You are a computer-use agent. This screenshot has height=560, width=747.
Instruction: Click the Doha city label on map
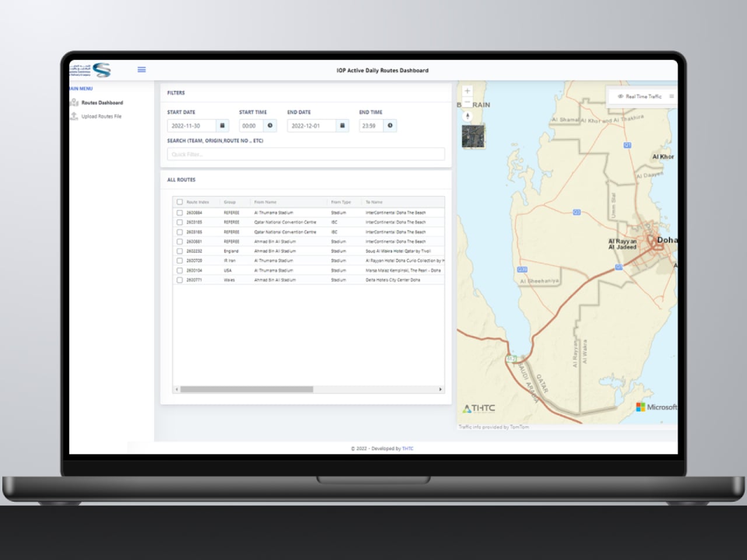[x=667, y=240]
